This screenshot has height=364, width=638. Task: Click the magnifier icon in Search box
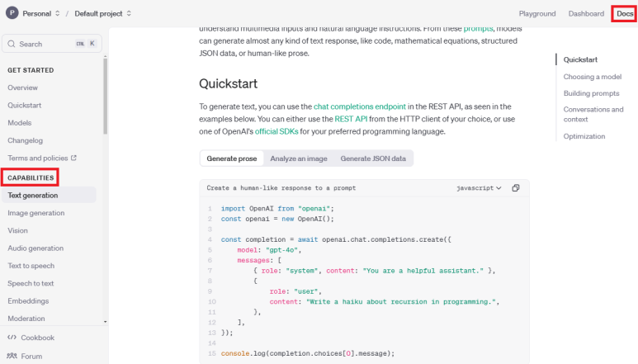[x=12, y=44]
